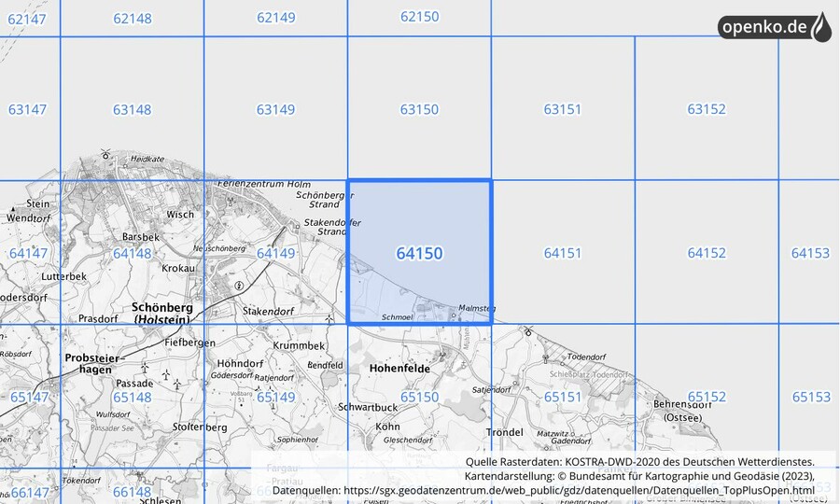Click the Höhndorf place name
This screenshot has width=840, height=504.
pos(240,364)
